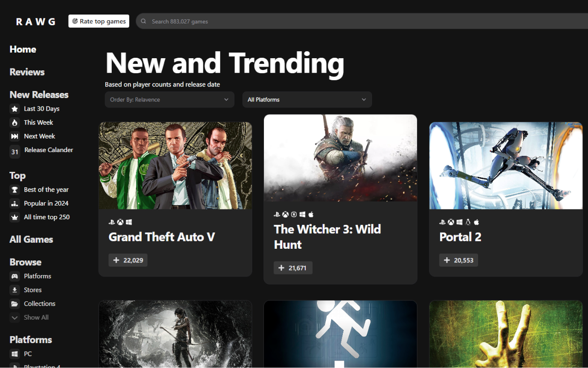Focus the Search 883,027 games field
This screenshot has width=588, height=368.
pos(362,21)
